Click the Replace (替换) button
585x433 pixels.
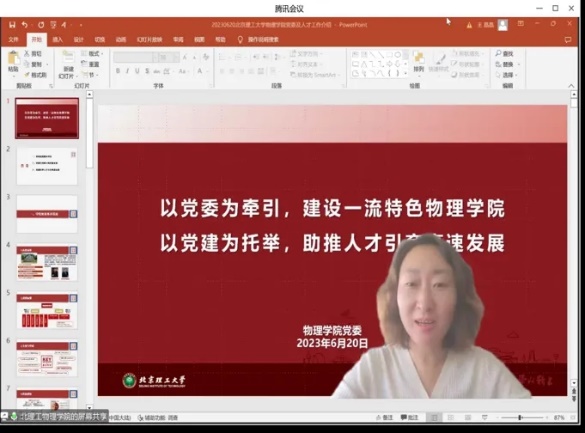coord(508,65)
